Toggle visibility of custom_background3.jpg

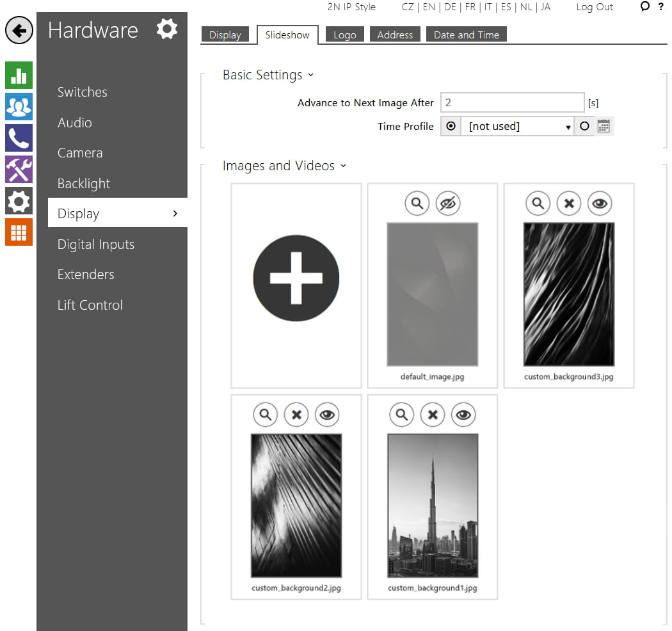point(600,204)
